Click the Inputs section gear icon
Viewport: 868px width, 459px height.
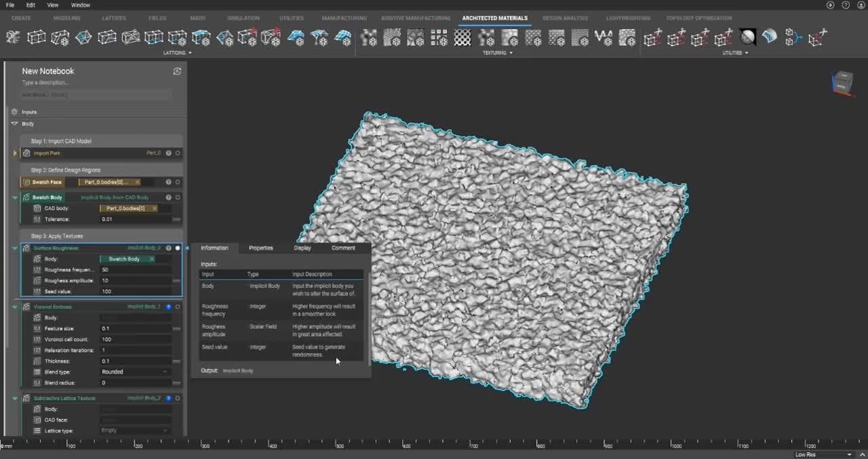coord(14,112)
